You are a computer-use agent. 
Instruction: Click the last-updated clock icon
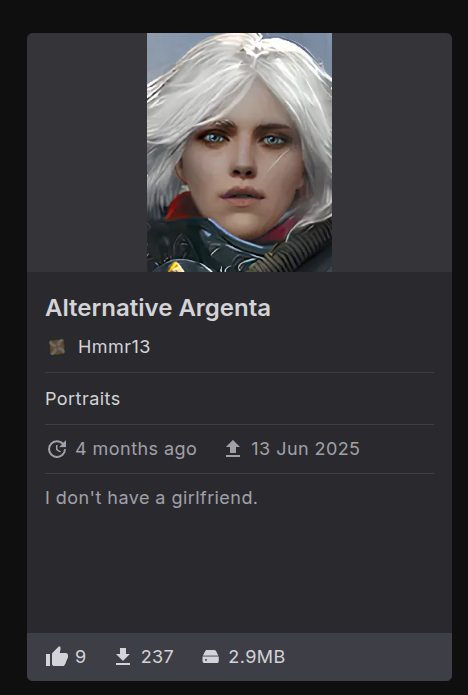(x=57, y=449)
